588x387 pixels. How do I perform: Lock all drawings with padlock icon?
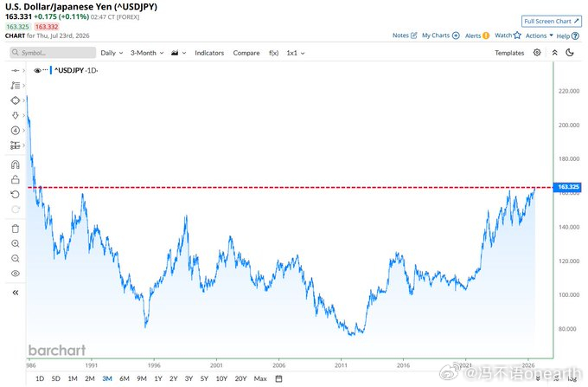15,179
